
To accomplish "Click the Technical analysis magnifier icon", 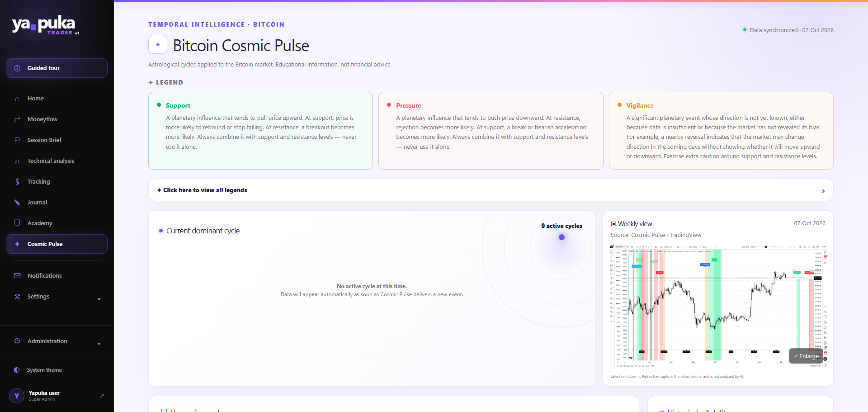I will tap(17, 161).
